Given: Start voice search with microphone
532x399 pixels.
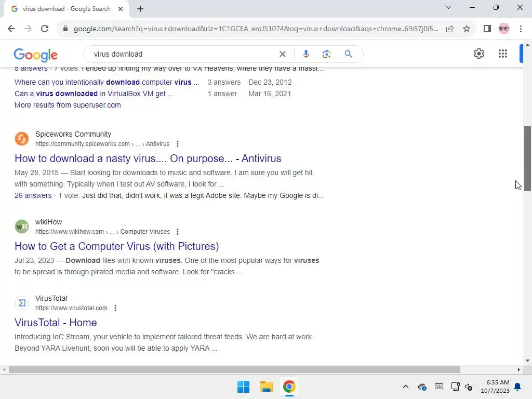Looking at the screenshot, I should click(x=305, y=54).
